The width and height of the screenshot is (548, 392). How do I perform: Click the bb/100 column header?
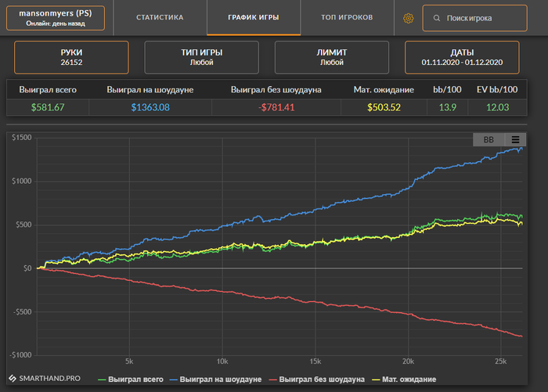447,90
